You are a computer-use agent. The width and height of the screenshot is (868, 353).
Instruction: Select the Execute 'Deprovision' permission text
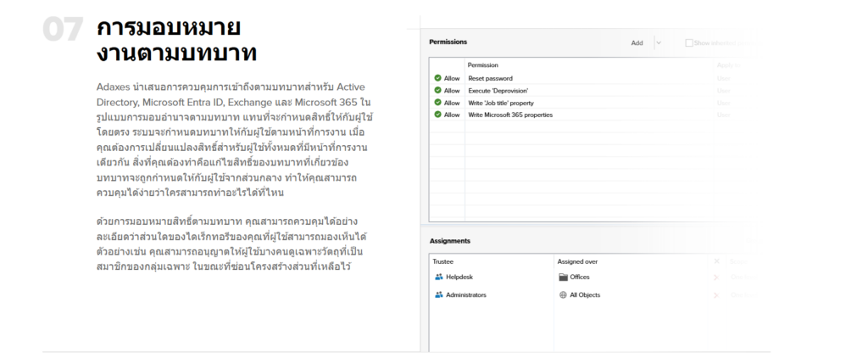point(498,90)
